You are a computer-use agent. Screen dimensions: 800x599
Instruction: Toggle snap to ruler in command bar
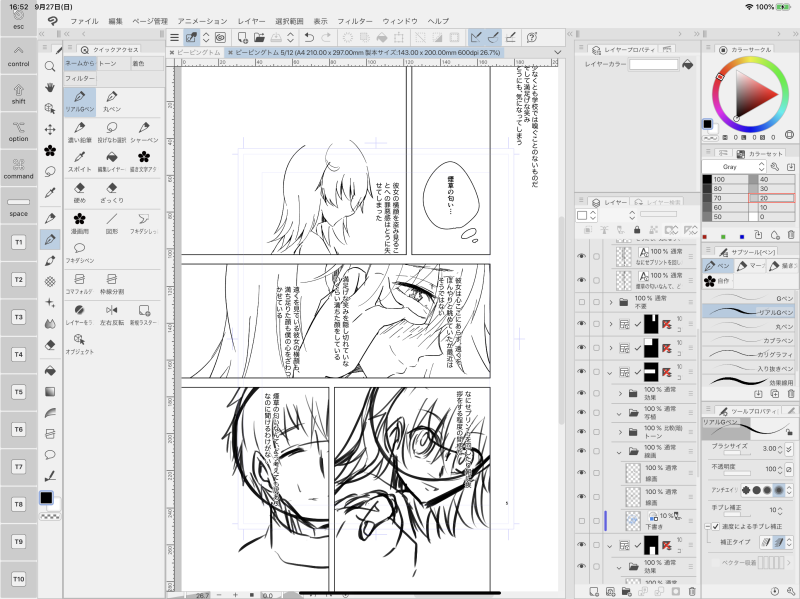tap(476, 37)
